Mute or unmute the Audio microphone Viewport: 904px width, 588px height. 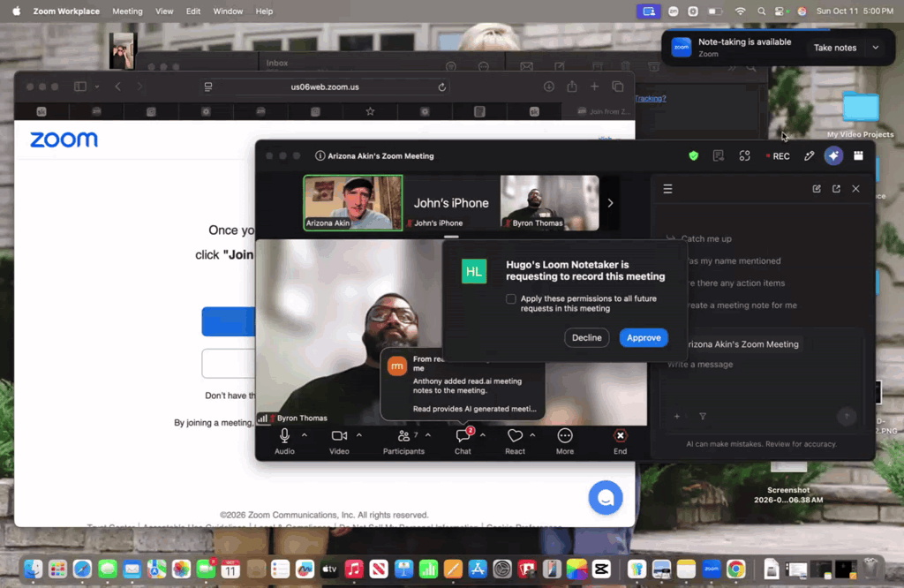coord(284,441)
